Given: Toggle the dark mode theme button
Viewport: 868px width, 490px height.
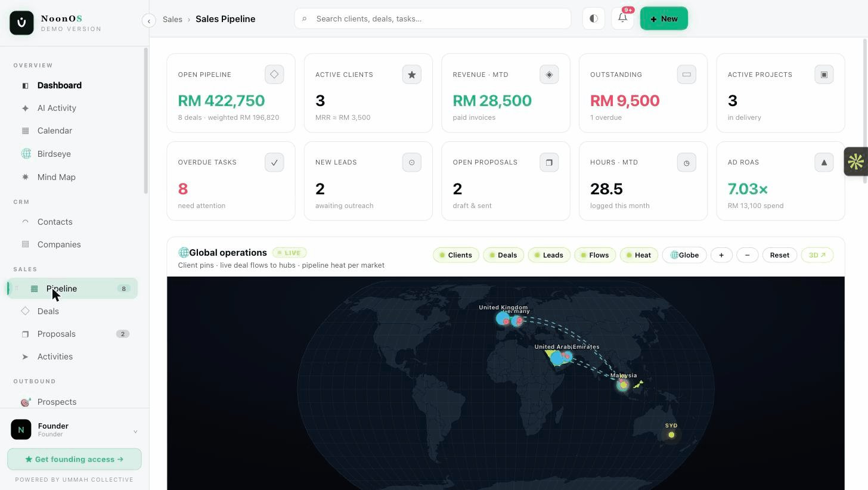Looking at the screenshot, I should 593,18.
